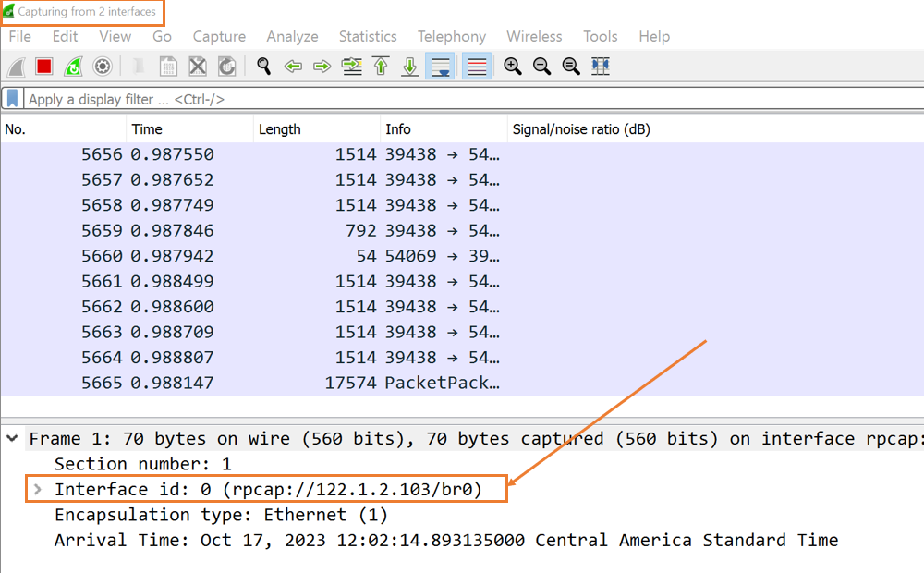Reload the capture file icon
Viewport: 924px width, 573px height.
(x=227, y=67)
